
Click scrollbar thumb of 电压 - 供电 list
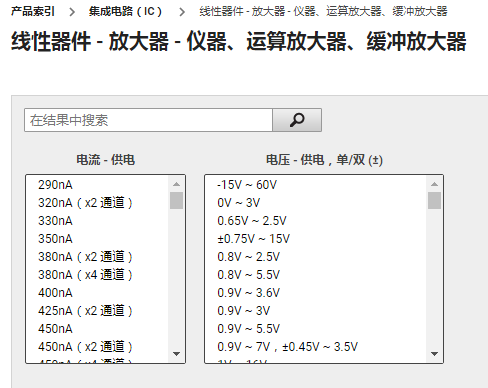pyautogui.click(x=434, y=200)
